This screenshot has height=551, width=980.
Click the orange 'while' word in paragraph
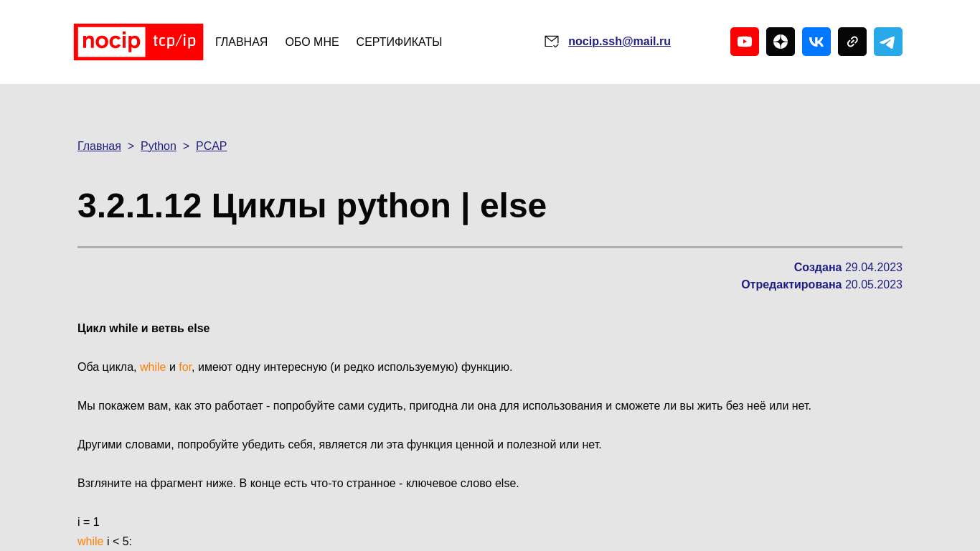coord(152,367)
